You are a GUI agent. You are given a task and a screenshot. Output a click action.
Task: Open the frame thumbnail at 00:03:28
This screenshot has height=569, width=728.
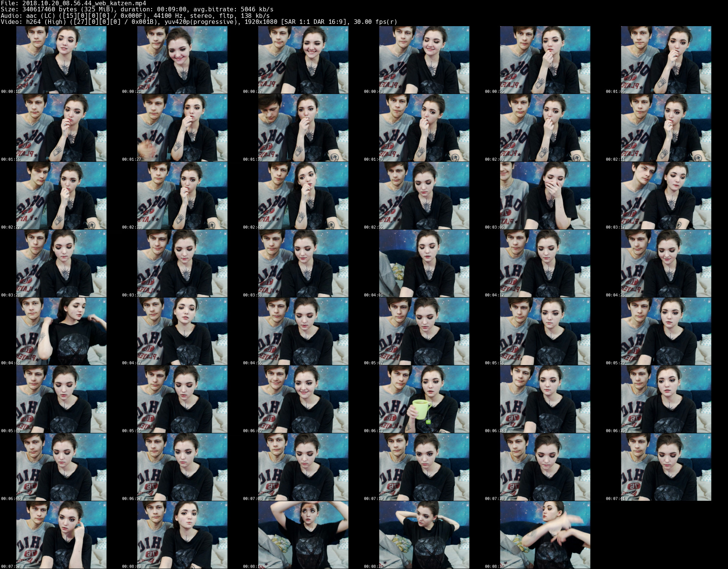[61, 263]
